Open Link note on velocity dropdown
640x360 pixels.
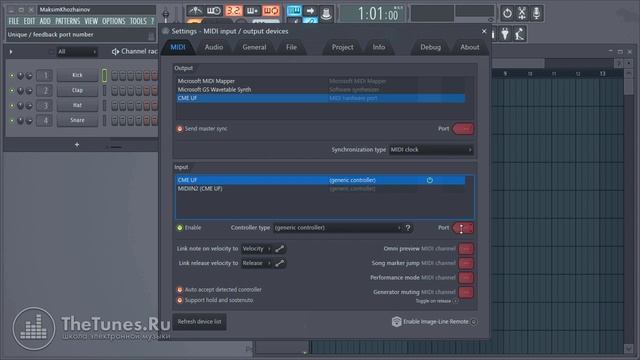[257, 249]
